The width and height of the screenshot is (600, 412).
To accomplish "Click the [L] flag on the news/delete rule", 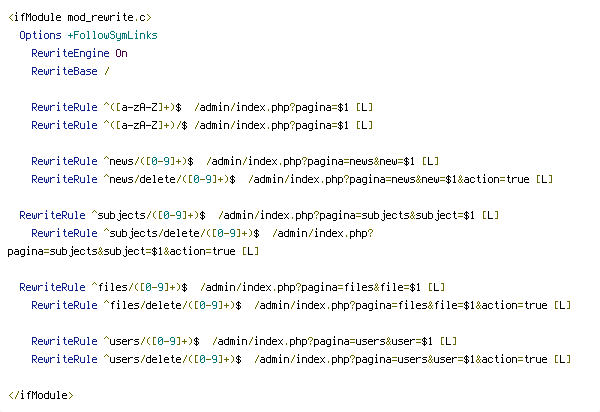I will point(544,179).
